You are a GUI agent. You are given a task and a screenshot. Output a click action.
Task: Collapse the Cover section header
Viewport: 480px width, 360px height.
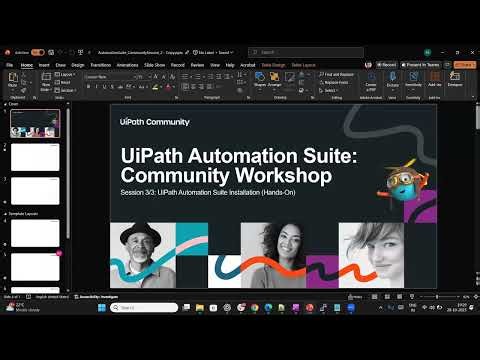5,104
